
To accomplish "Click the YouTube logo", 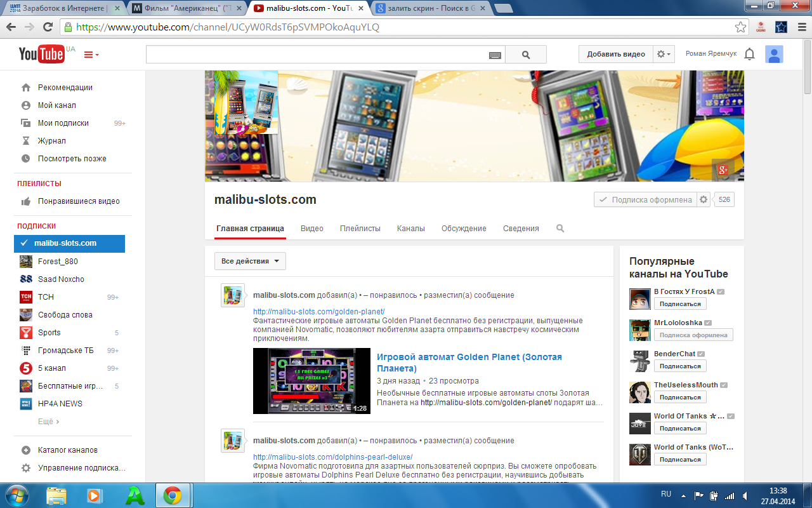I will (x=42, y=54).
